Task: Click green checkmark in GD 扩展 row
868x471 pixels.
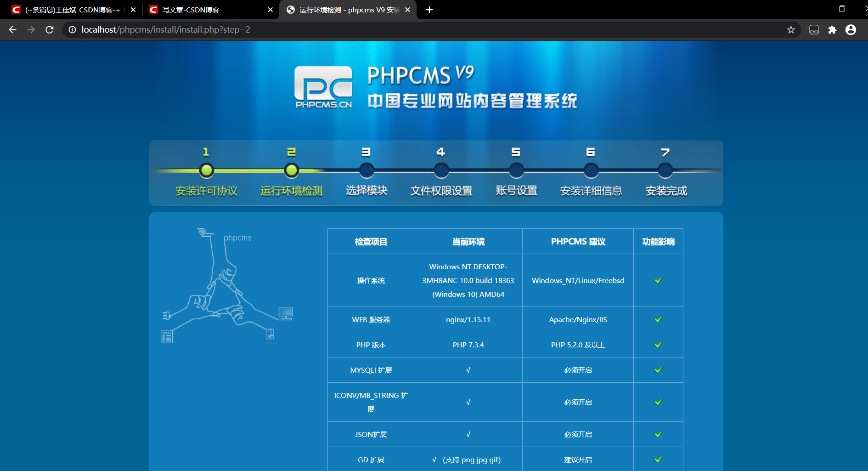Action: click(x=659, y=460)
